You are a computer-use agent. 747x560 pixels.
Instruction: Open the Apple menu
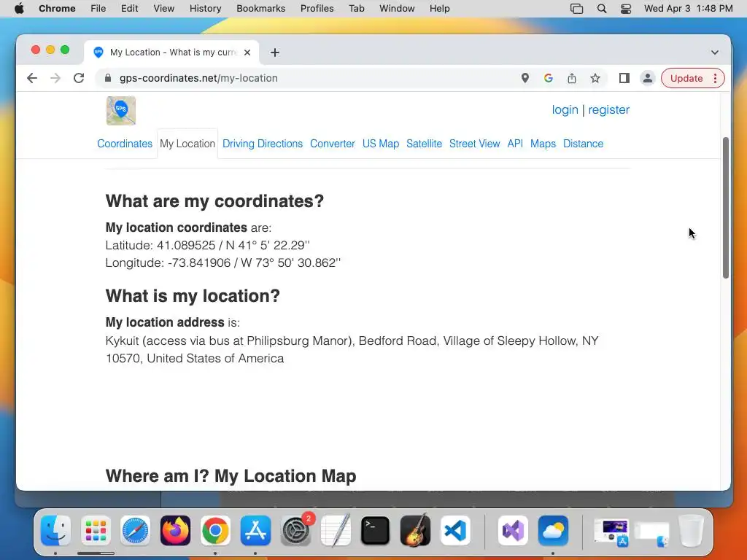tap(19, 9)
